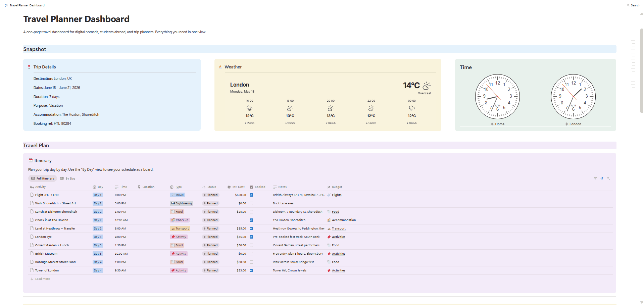Check Booked for Covent Garden + Lunch

(251, 245)
